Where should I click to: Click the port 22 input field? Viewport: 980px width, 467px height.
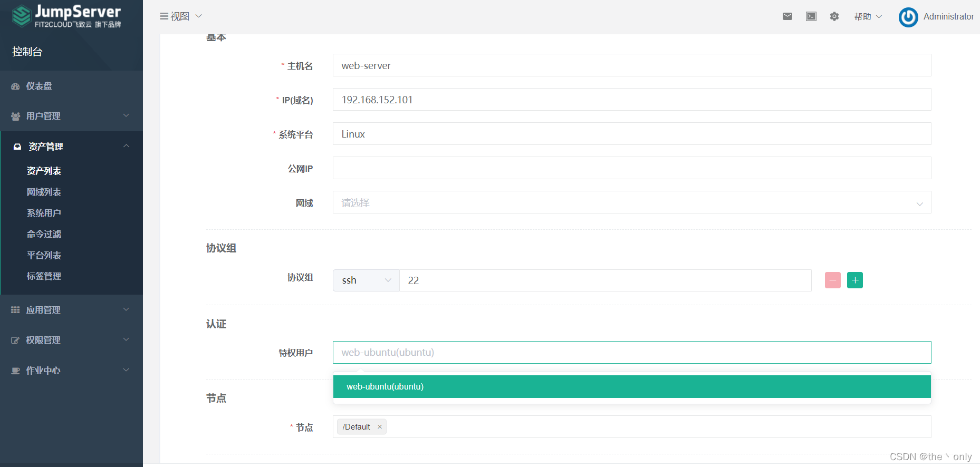(606, 280)
